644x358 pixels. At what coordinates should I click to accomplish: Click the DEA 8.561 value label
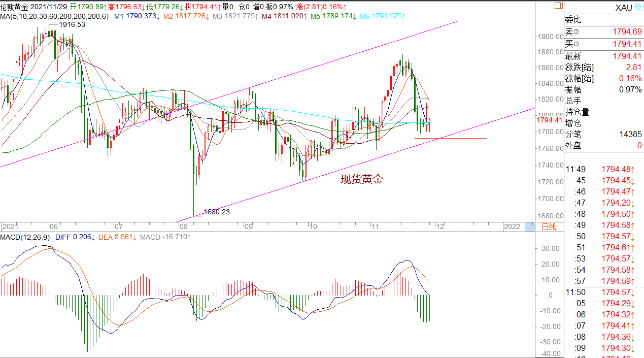coord(117,237)
